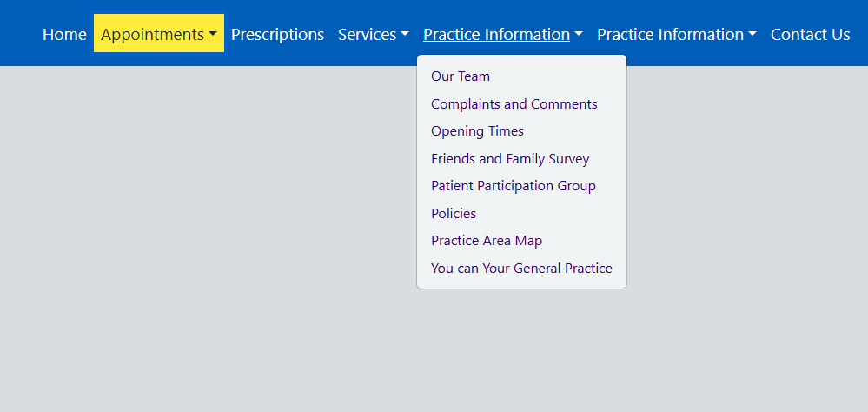Expand the caret beside non-underlined Practice Information

[752, 35]
